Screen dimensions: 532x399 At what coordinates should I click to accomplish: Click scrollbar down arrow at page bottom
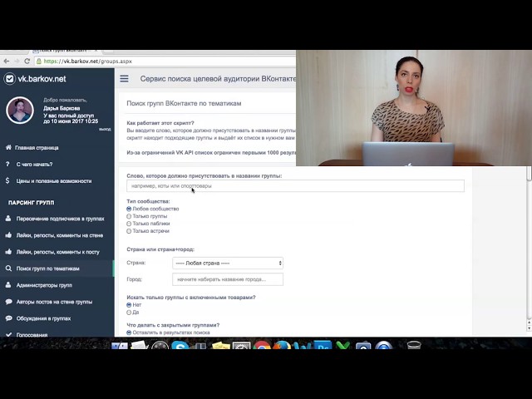[x=529, y=328]
